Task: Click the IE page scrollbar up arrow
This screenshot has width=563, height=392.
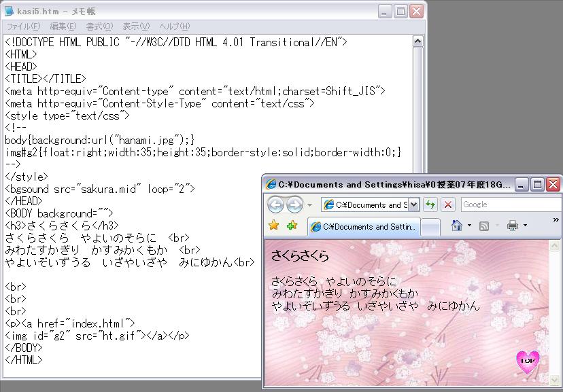Action: [x=554, y=246]
